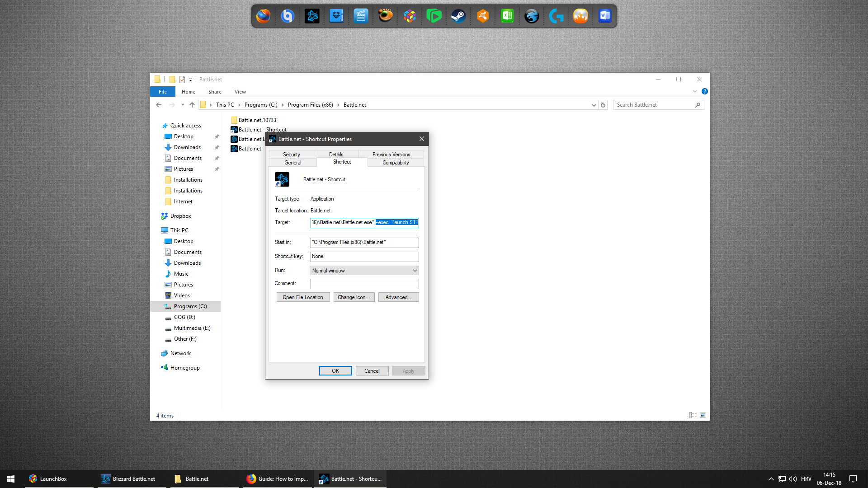Refresh the Battle.net folder view
868x488 pixels.
pos(603,105)
